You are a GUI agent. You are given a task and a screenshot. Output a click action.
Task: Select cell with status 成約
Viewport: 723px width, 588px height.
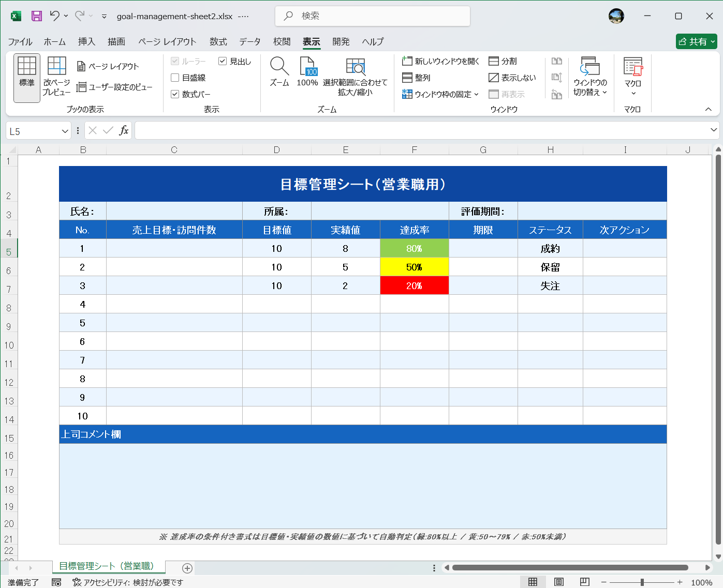[x=550, y=248]
